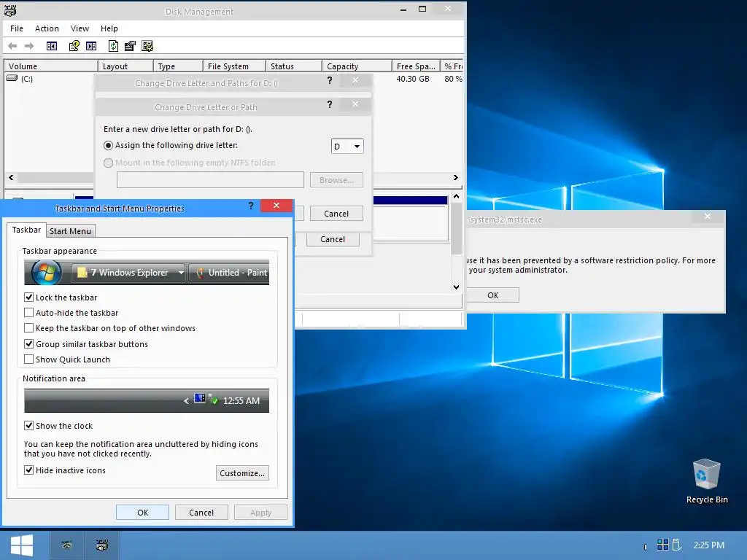Image resolution: width=747 pixels, height=560 pixels.
Task: Open help in Change Drive Letter or Path
Action: [x=330, y=104]
